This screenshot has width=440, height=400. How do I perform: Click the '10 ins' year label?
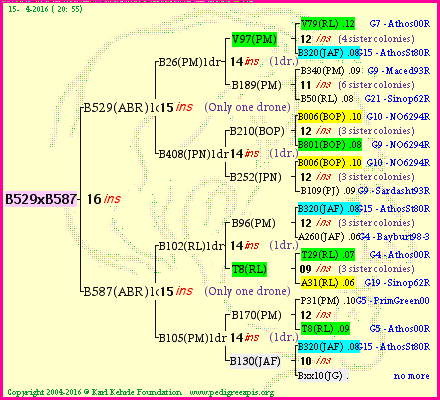(x=315, y=361)
